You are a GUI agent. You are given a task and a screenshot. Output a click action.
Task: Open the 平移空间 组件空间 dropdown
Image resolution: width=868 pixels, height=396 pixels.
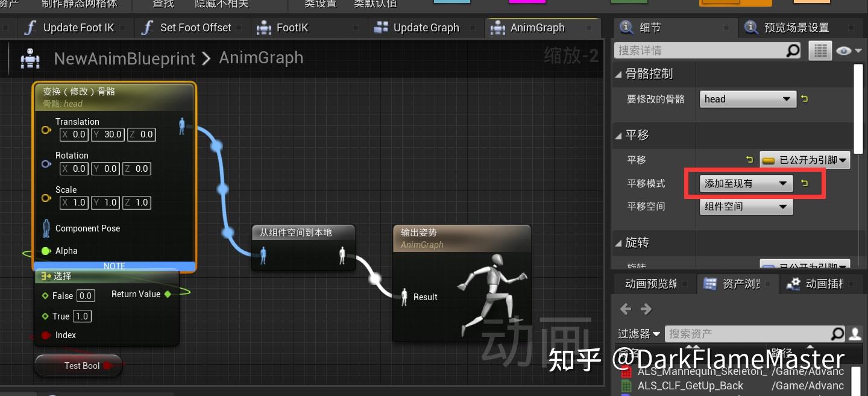[746, 207]
